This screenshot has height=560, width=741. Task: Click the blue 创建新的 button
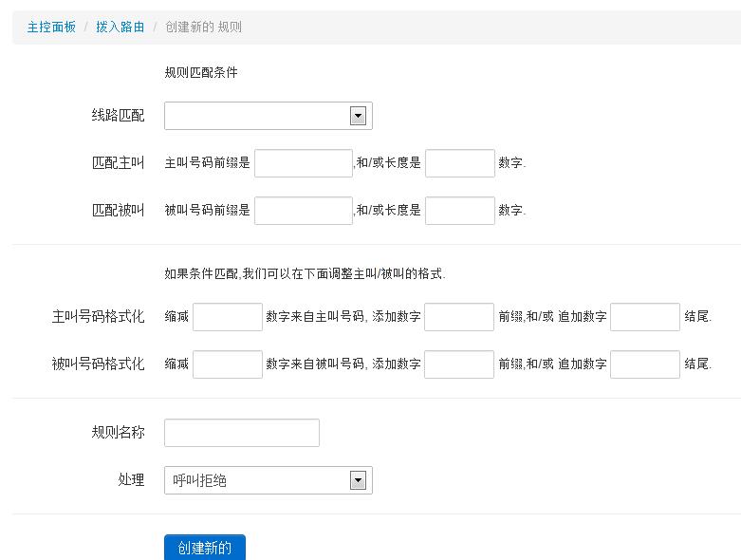pos(205,548)
